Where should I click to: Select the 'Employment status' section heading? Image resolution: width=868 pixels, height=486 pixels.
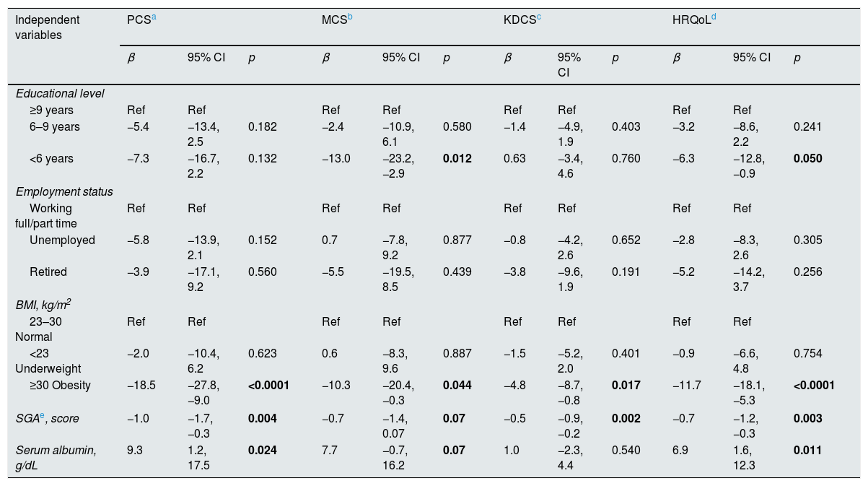64,191
